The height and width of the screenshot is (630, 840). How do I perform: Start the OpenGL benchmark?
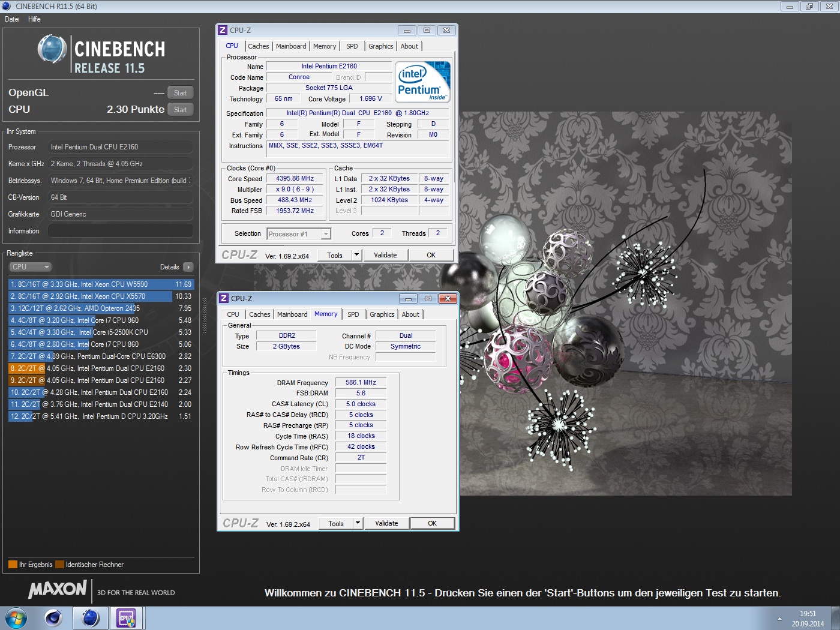(x=181, y=93)
